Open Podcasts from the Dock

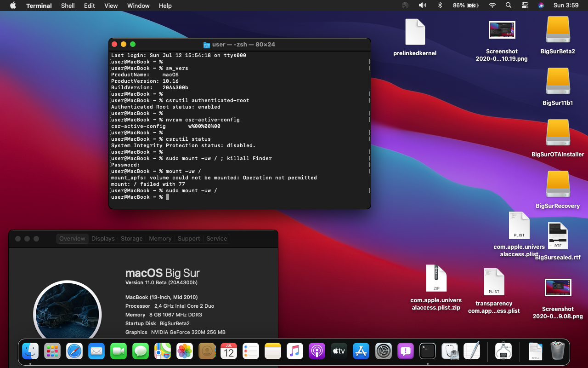(x=317, y=351)
